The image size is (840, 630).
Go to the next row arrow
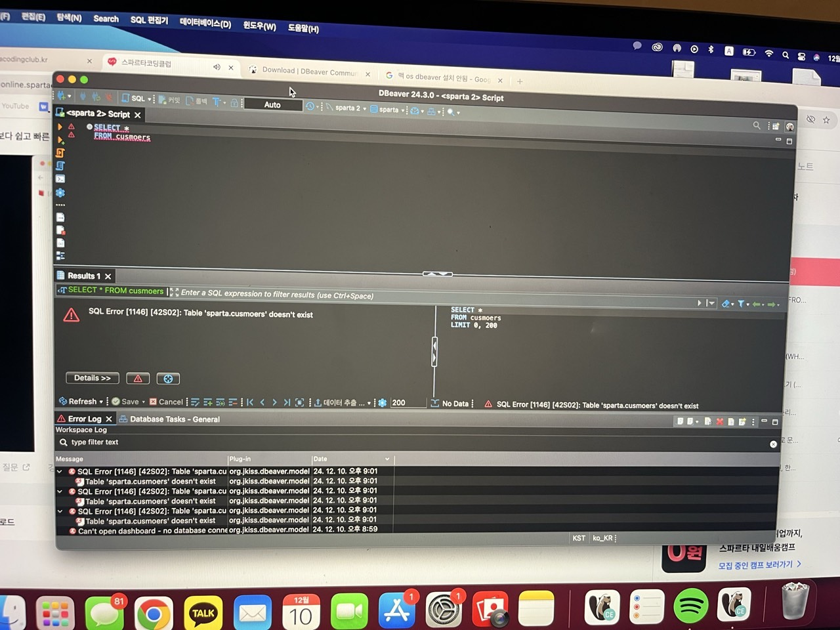click(274, 402)
